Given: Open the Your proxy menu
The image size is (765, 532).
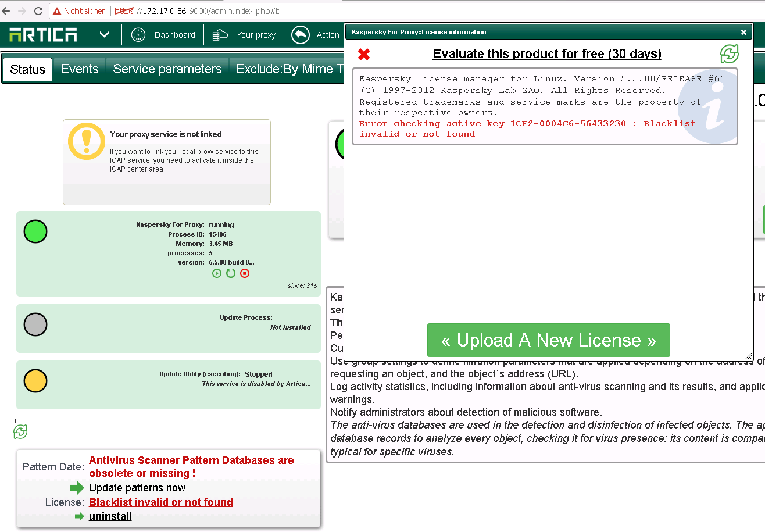Looking at the screenshot, I should tap(256, 35).
